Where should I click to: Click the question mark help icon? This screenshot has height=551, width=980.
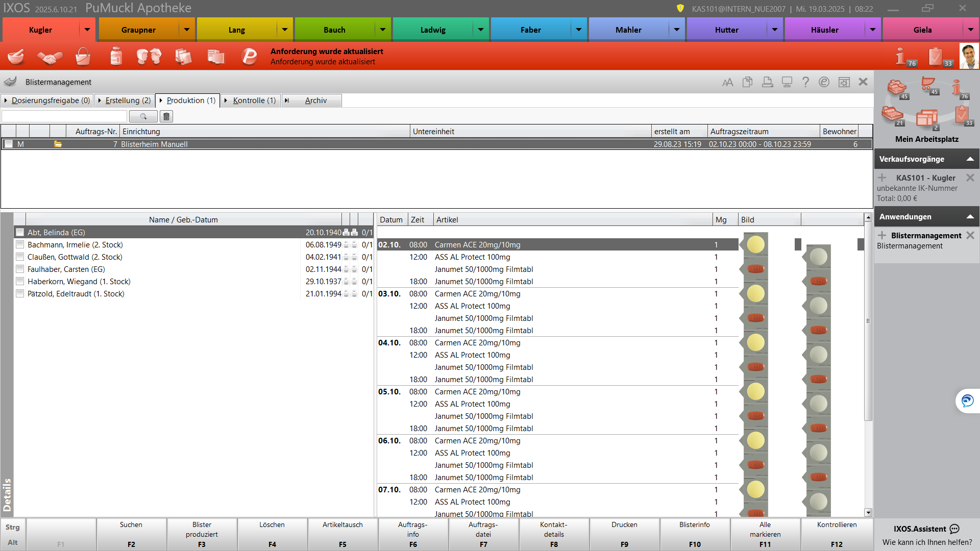(x=805, y=82)
